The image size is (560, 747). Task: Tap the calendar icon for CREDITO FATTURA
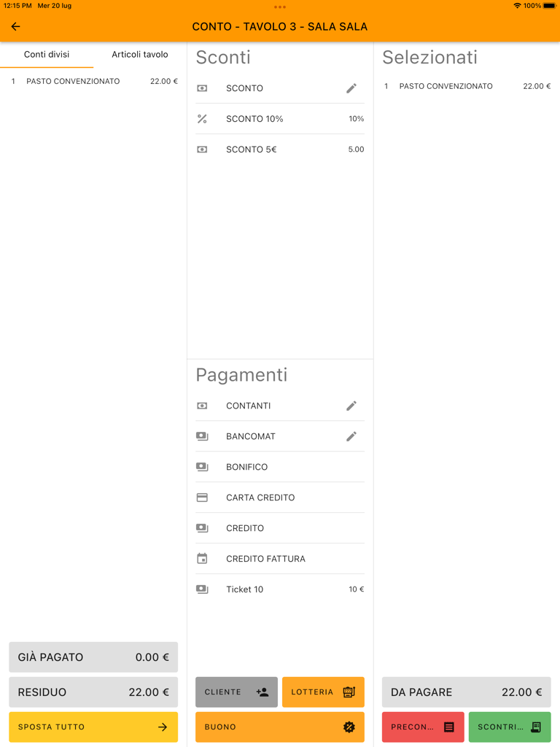(x=202, y=559)
